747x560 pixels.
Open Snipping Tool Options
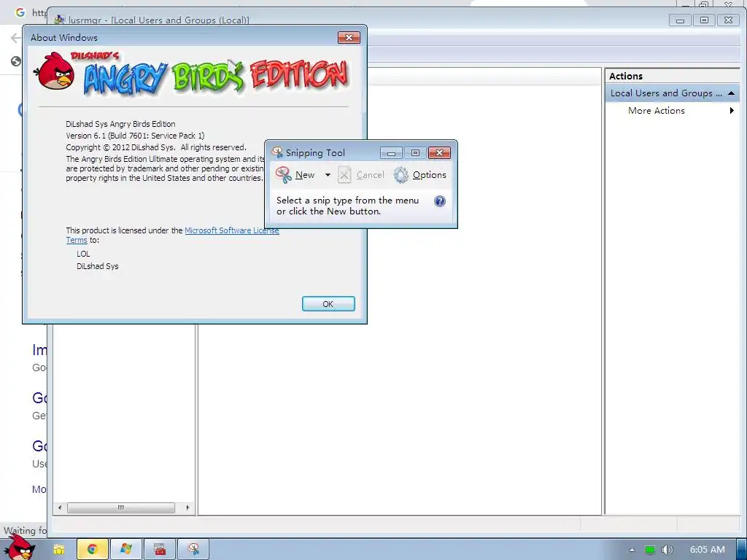point(419,175)
